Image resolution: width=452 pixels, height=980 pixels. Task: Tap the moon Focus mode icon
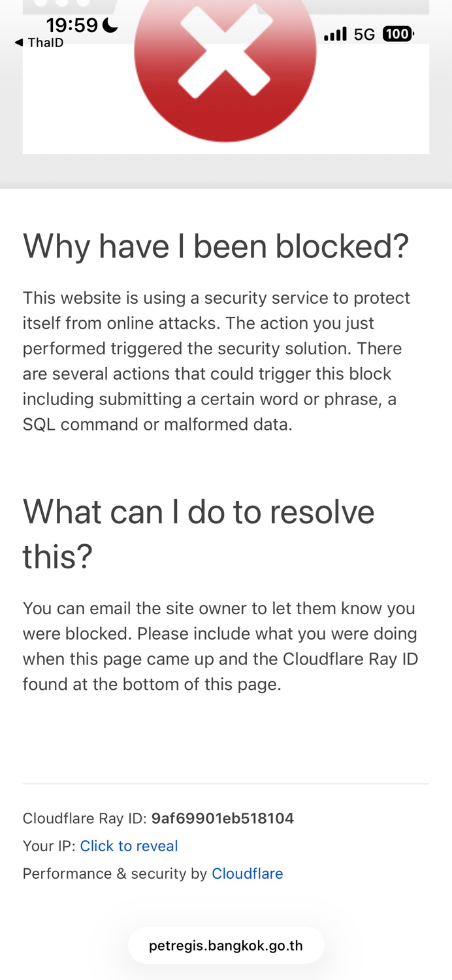110,25
